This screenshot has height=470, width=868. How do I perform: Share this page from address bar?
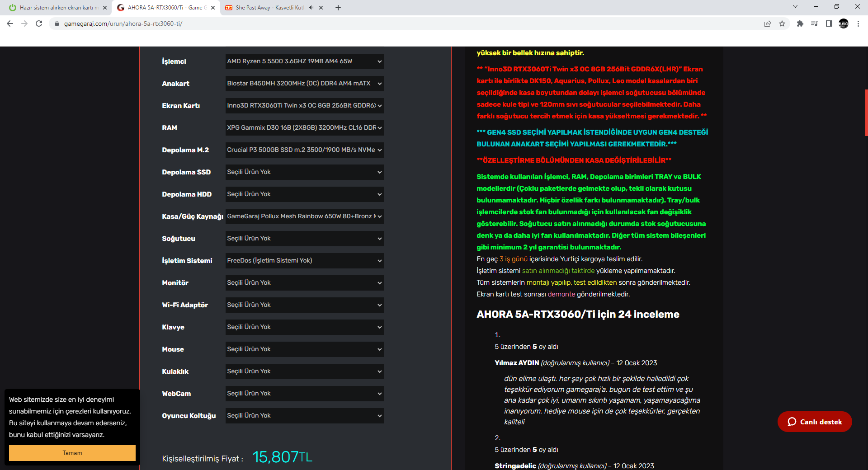(768, 23)
